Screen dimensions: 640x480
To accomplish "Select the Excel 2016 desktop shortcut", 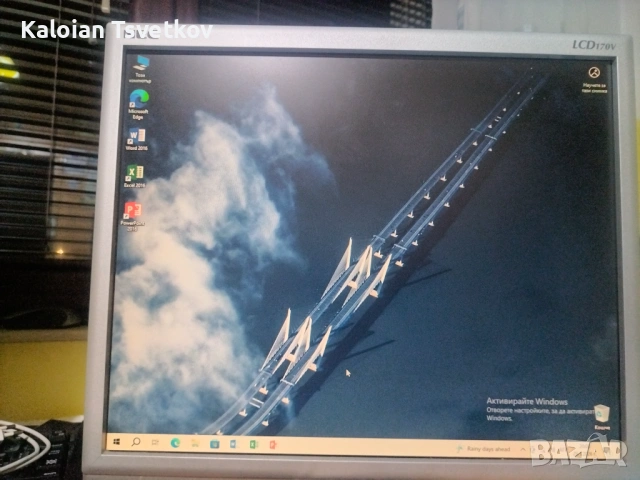I will [x=134, y=176].
